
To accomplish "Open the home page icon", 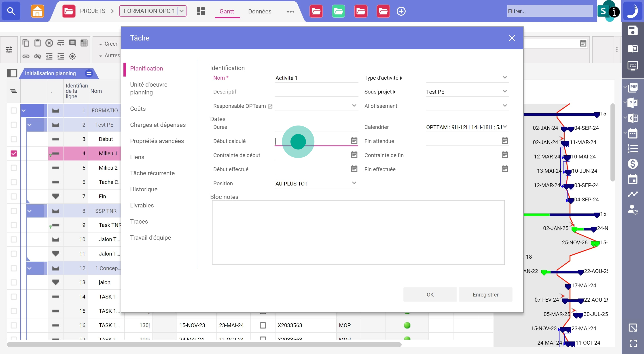I will 37,11.
